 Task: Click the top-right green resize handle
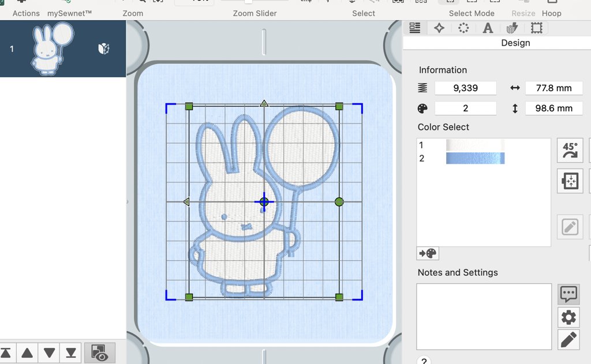(x=339, y=107)
